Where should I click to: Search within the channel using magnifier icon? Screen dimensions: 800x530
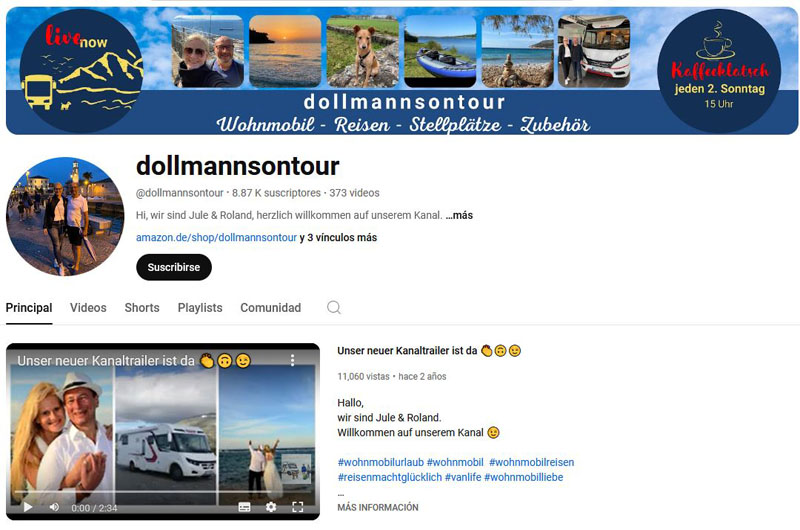pyautogui.click(x=334, y=308)
